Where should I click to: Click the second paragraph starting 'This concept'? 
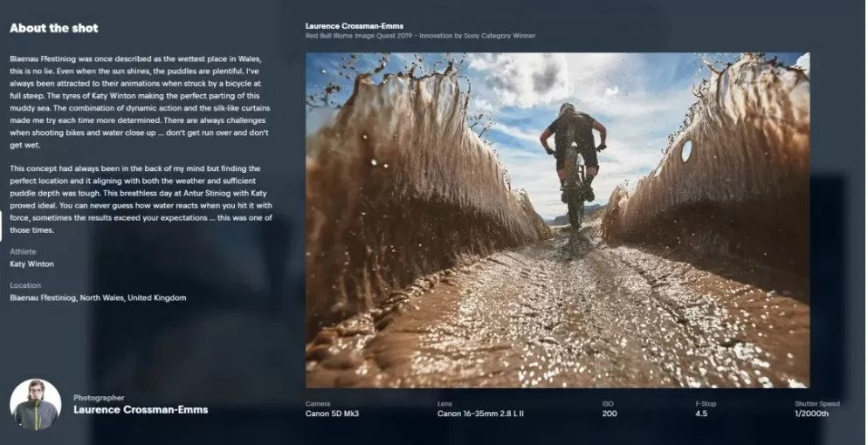point(141,199)
